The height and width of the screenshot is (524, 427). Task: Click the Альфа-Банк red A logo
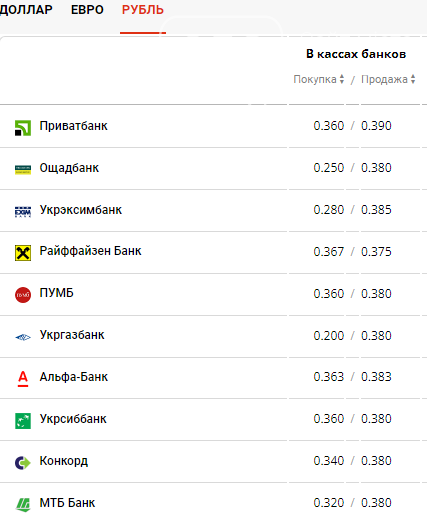pos(23,379)
